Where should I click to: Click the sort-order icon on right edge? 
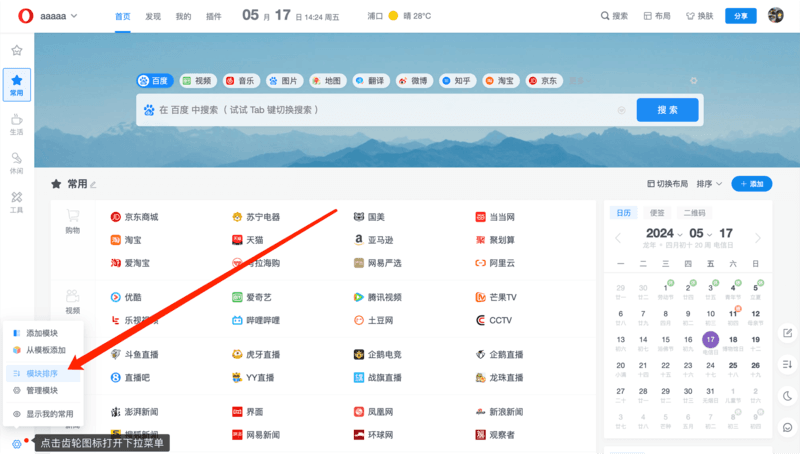pyautogui.click(x=788, y=364)
